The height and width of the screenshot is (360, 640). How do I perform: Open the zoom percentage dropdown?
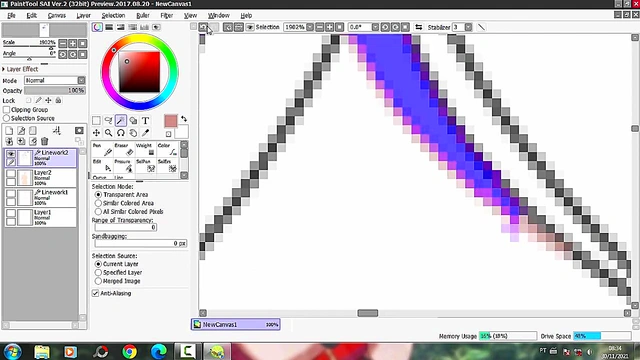pos(310,27)
